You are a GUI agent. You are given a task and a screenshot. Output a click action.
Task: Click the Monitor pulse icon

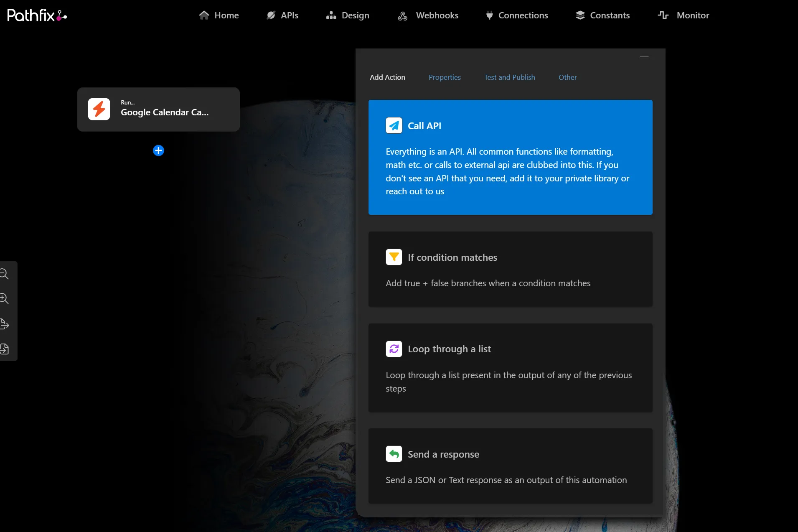pos(663,15)
